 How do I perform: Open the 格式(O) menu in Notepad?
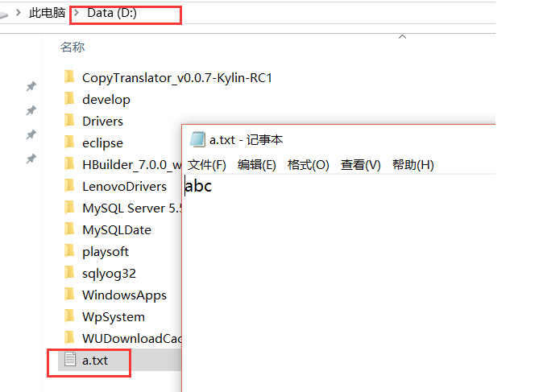309,165
